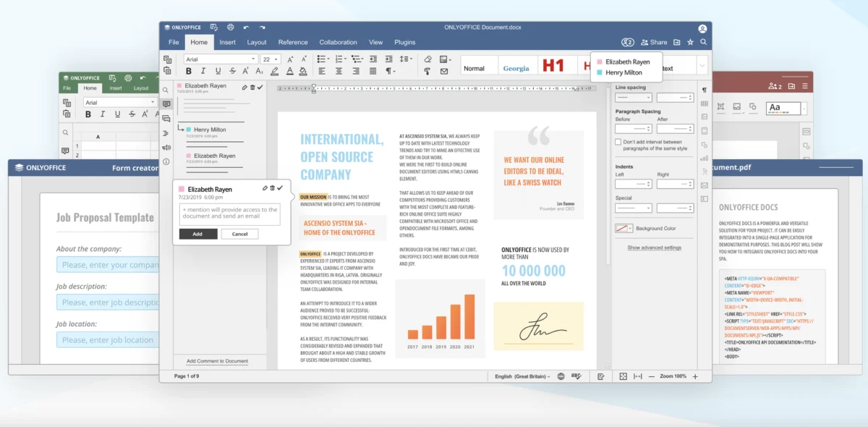Viewport: 868px width, 427px height.
Task: Open chart settings in the right sidebar
Action: click(705, 158)
